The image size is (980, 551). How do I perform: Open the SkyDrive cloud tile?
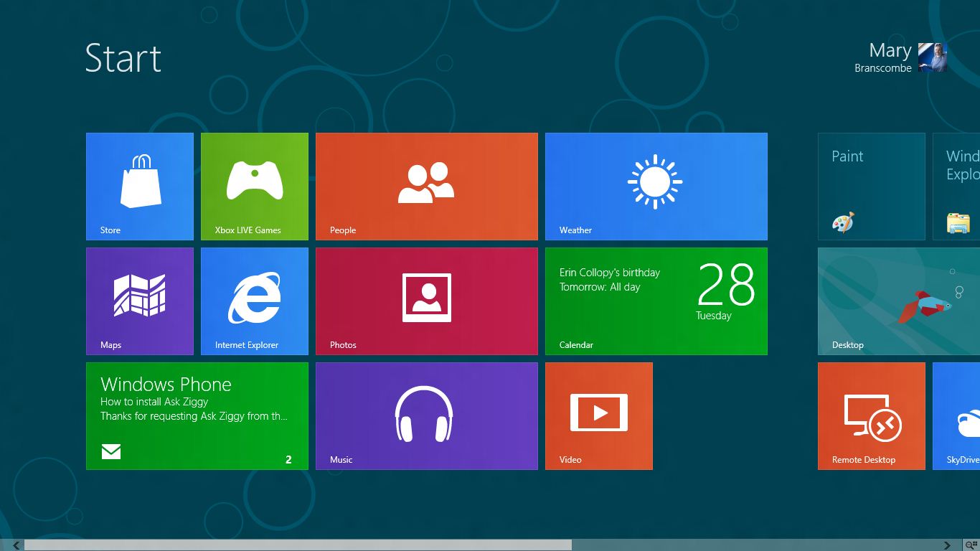point(956,416)
